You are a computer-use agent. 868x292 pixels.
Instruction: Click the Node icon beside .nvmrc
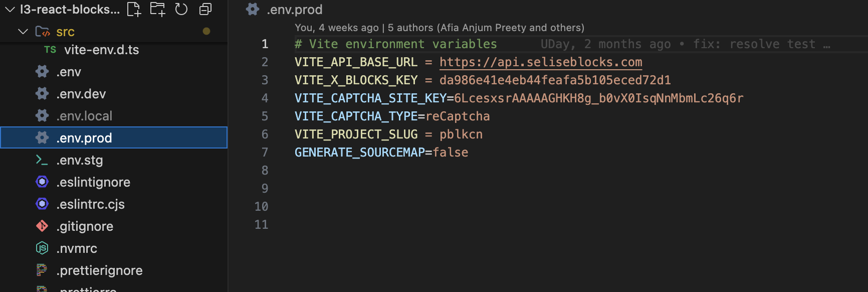tap(42, 248)
